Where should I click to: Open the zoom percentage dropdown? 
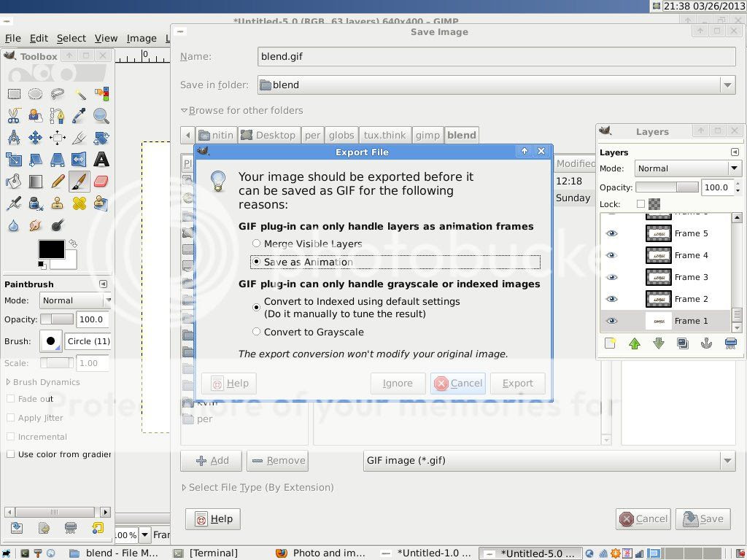pos(145,534)
